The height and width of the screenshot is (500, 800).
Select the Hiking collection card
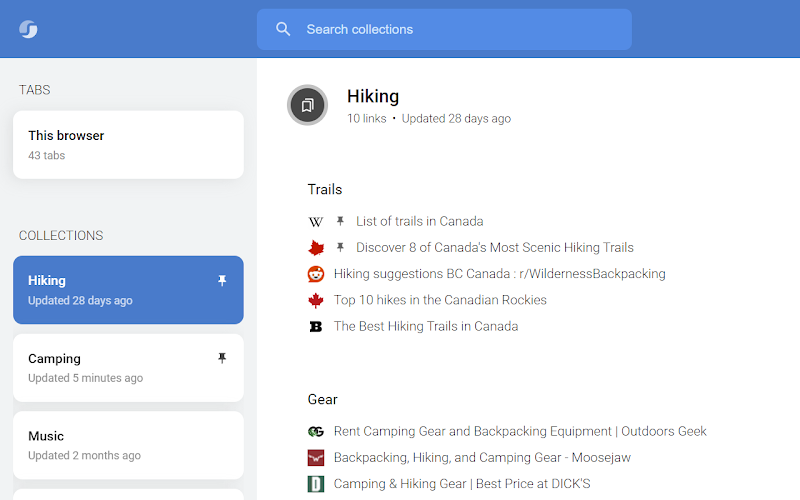(128, 290)
